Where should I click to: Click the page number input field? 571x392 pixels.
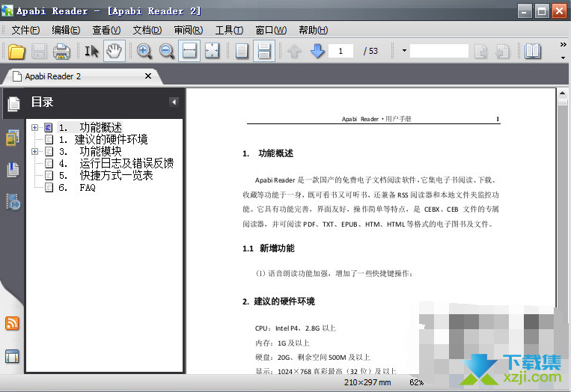341,51
